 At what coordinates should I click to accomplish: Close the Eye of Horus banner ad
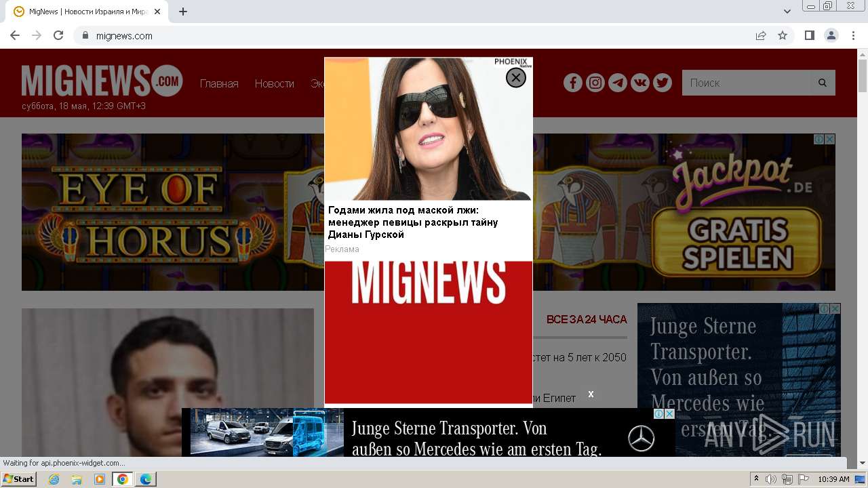click(830, 139)
